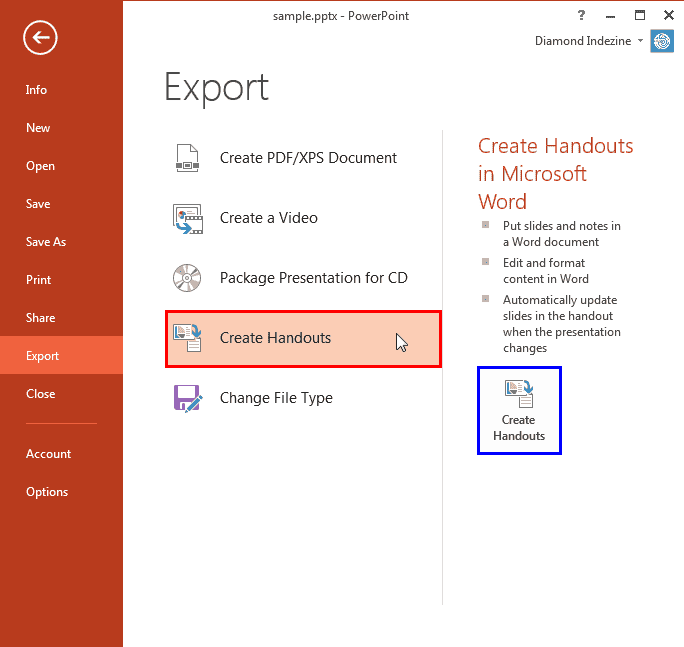Image resolution: width=684 pixels, height=647 pixels.
Task: Click the Create PDF/XPS Document icon
Action: pyautogui.click(x=188, y=158)
